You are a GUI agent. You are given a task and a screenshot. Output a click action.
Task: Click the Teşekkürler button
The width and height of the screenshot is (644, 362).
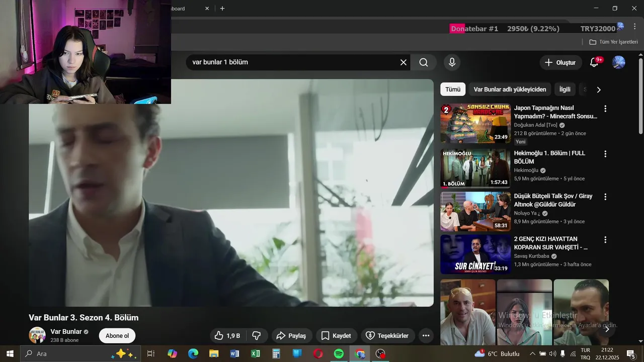387,336
